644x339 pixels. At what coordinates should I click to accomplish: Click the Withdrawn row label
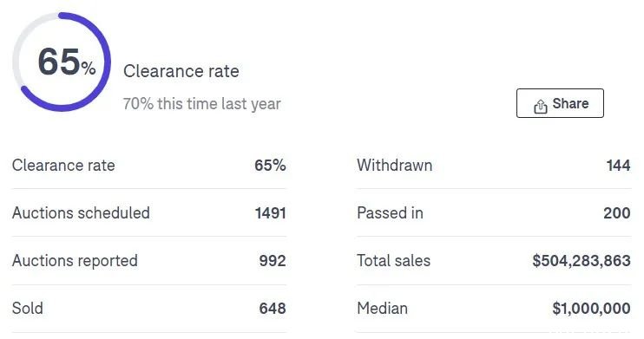394,166
